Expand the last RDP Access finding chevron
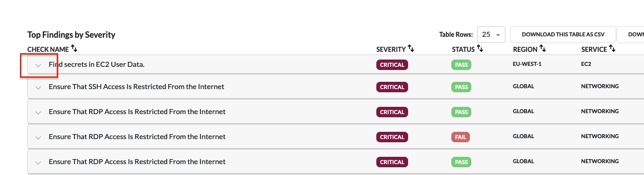The height and width of the screenshot is (175, 644). pos(38,162)
